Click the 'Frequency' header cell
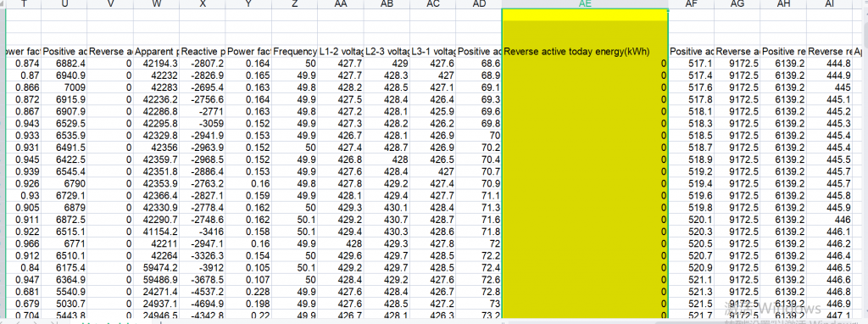 (x=294, y=52)
